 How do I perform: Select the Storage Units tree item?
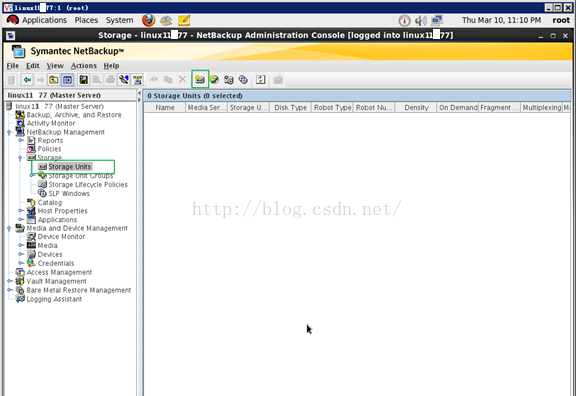[x=69, y=167]
